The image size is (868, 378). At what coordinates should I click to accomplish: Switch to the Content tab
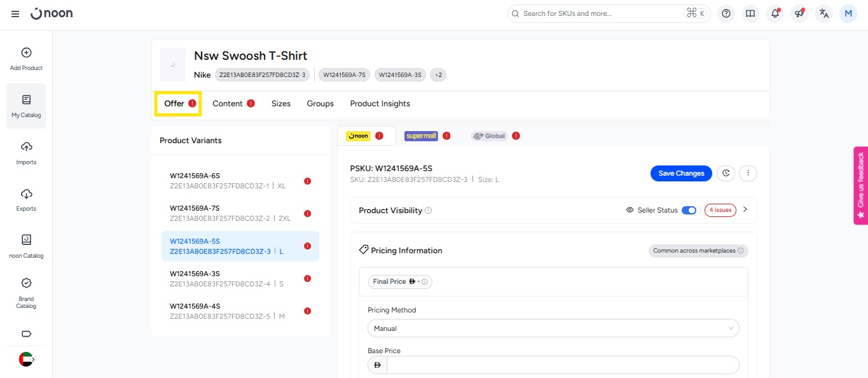click(x=228, y=104)
